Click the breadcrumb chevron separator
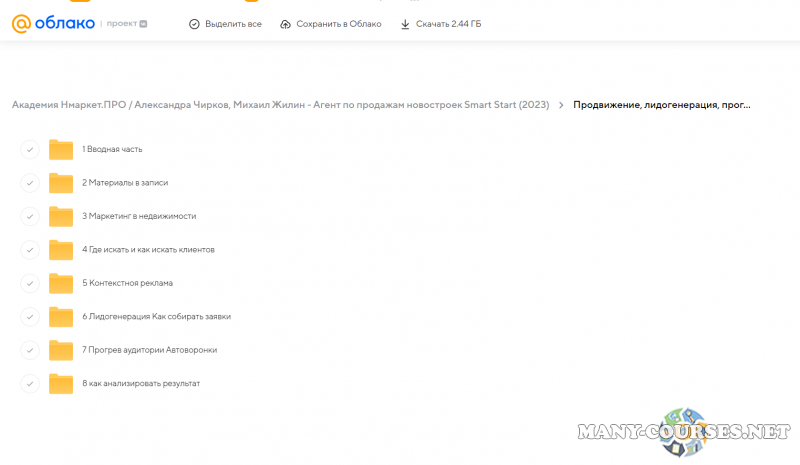The width and height of the screenshot is (800, 465). click(561, 105)
